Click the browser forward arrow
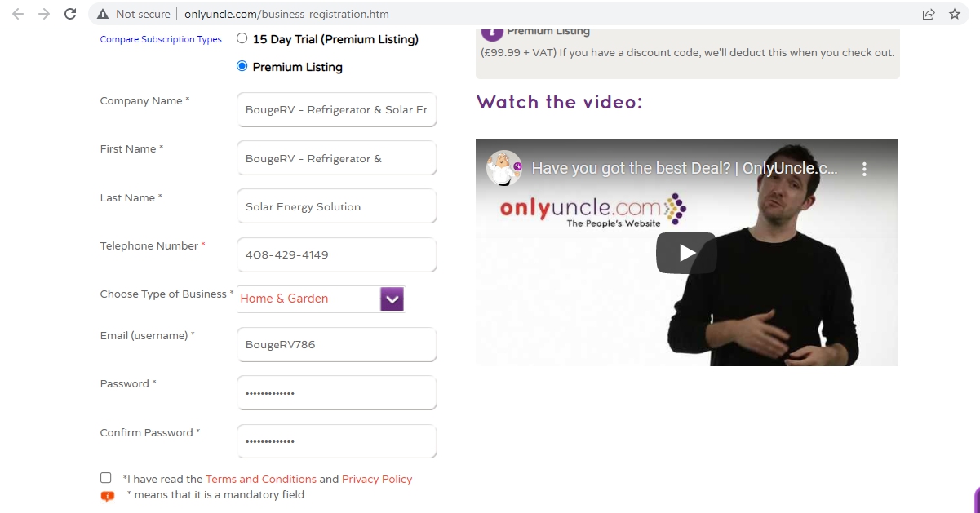Screen dimensions: 980x513 coord(44,14)
